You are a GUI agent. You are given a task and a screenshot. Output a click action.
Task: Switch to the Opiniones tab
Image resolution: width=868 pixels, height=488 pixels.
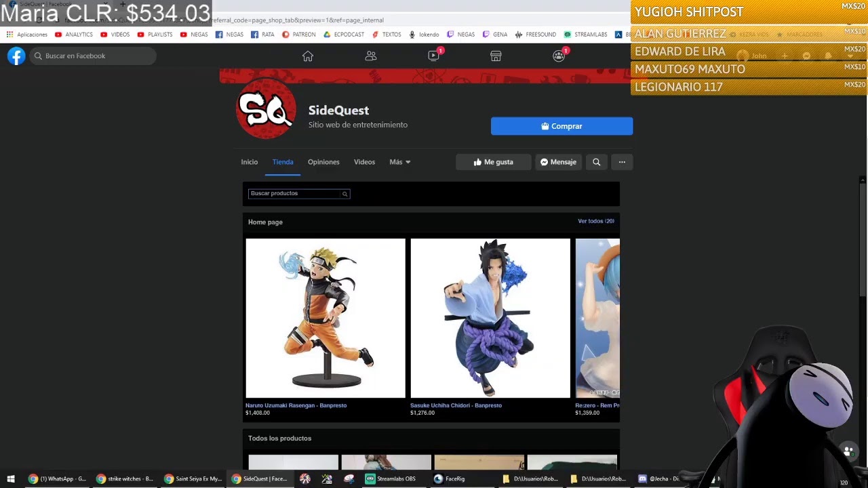[323, 162]
